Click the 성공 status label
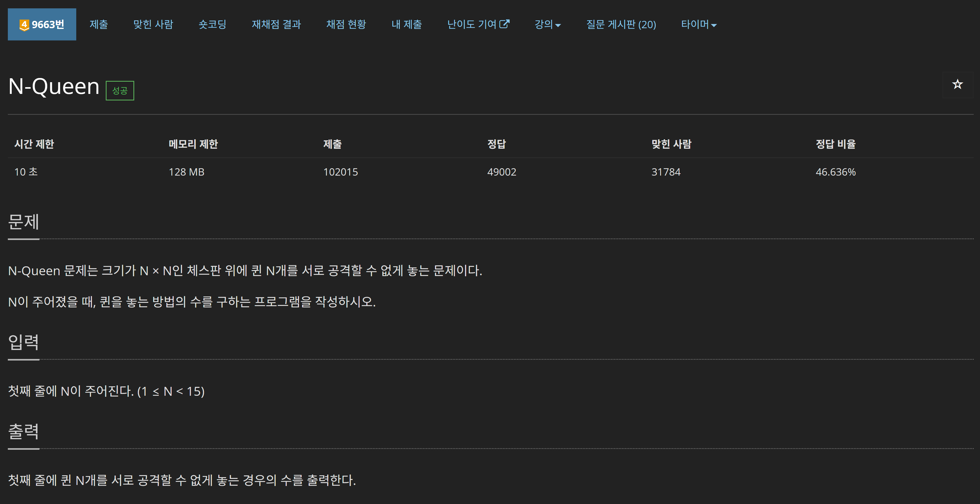This screenshot has width=980, height=504. point(120,91)
